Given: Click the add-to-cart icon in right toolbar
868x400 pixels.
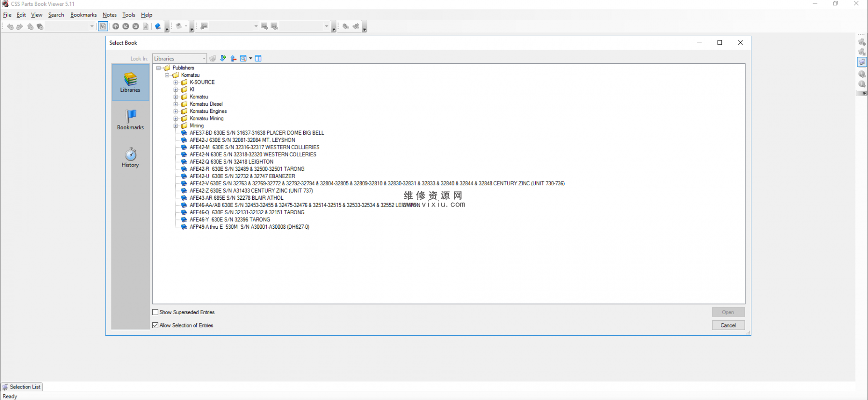Looking at the screenshot, I should 862,42.
